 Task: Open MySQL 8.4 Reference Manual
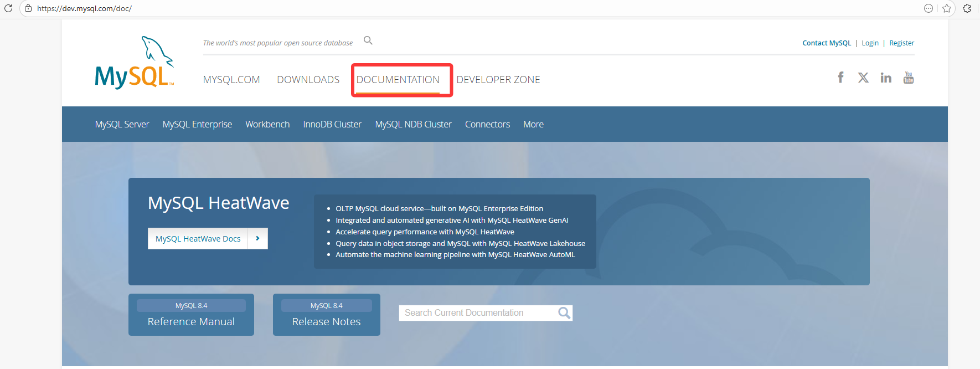191,315
